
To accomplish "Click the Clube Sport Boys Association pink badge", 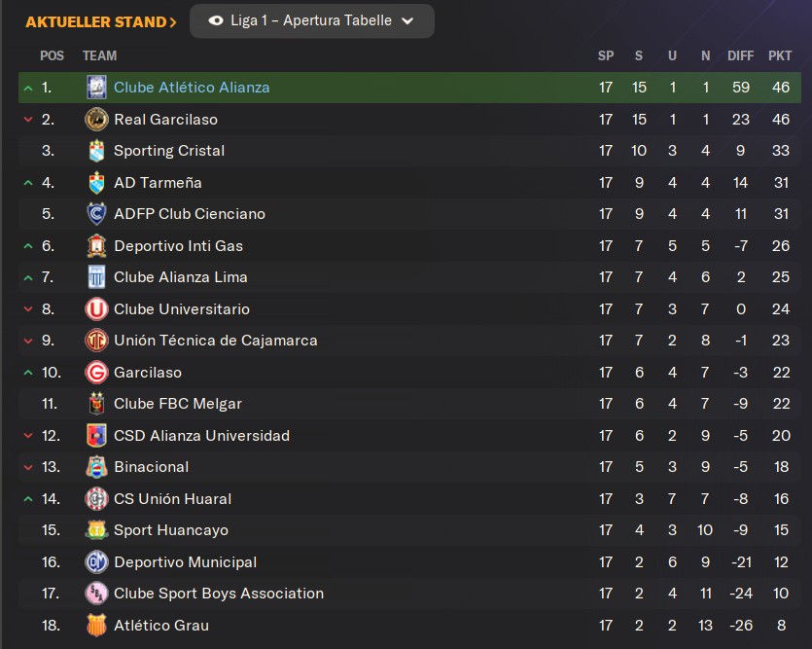I will (96, 594).
